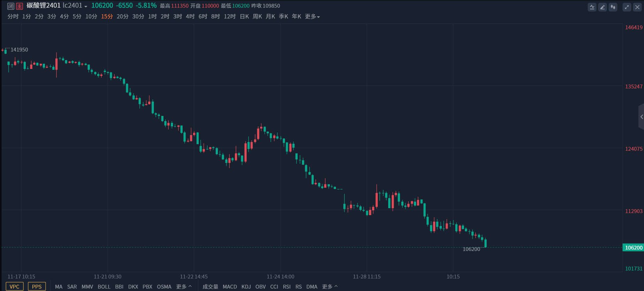The height and width of the screenshot is (291, 644).
Task: Enable the MMV overlay indicator
Action: 87,286
